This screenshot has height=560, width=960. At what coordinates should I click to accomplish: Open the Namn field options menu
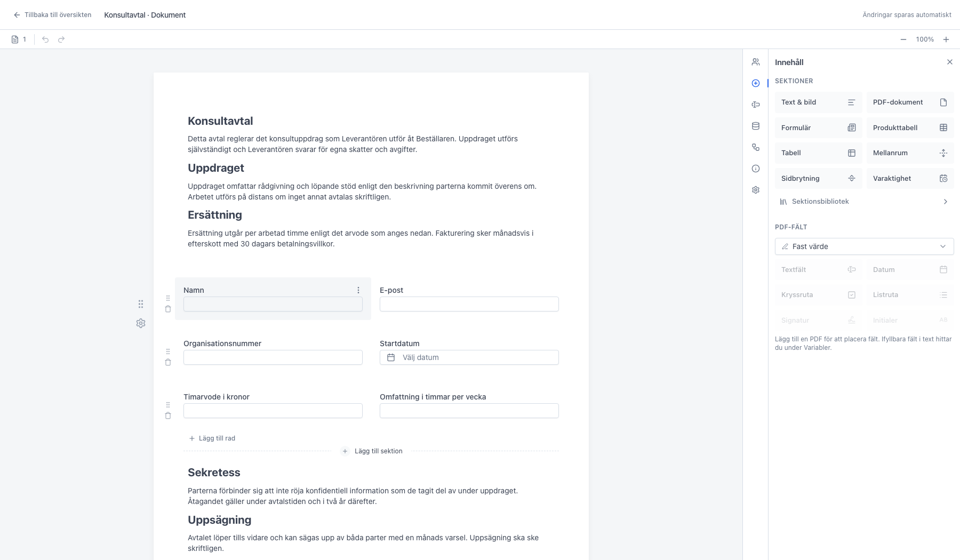pos(358,290)
